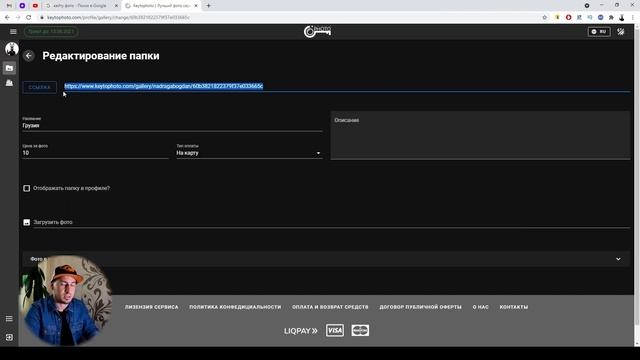Open Chrome three-dot menu
Image resolution: width=640 pixels, height=360 pixels.
pyautogui.click(x=633, y=18)
